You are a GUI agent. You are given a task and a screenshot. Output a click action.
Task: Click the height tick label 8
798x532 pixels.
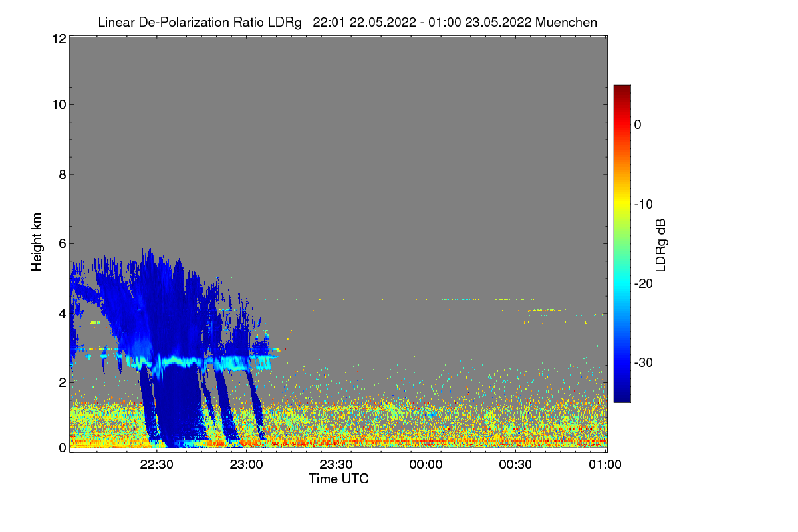61,174
